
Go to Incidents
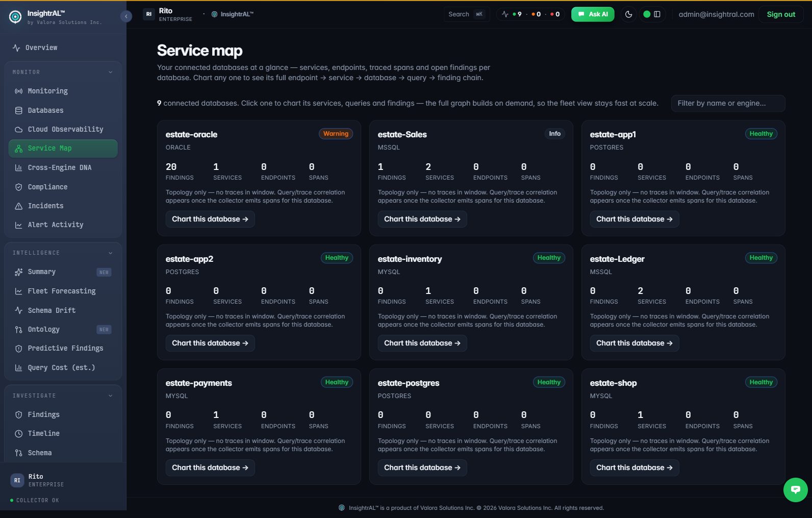[x=63, y=206]
